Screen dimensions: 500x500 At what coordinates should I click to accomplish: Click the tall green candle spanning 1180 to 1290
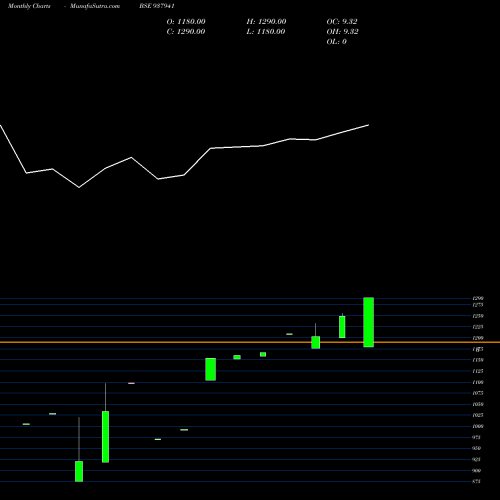368,322
